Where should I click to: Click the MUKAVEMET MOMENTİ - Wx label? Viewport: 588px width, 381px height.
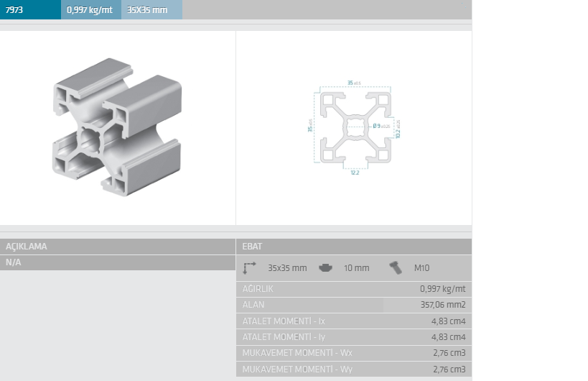[x=297, y=353]
